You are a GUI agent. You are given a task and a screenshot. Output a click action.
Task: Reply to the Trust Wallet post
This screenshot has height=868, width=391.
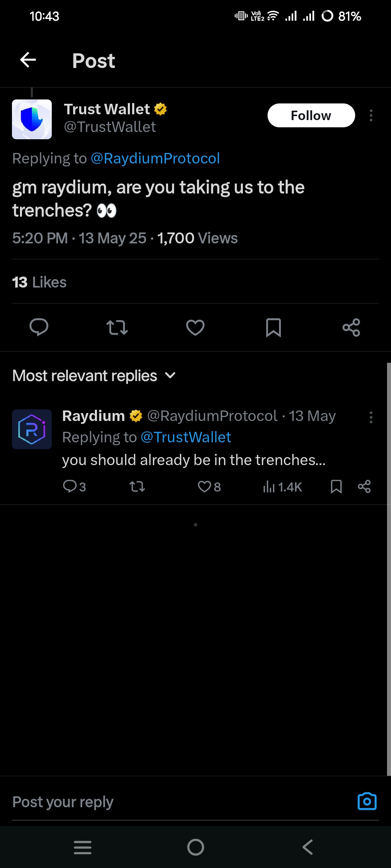coord(39,327)
